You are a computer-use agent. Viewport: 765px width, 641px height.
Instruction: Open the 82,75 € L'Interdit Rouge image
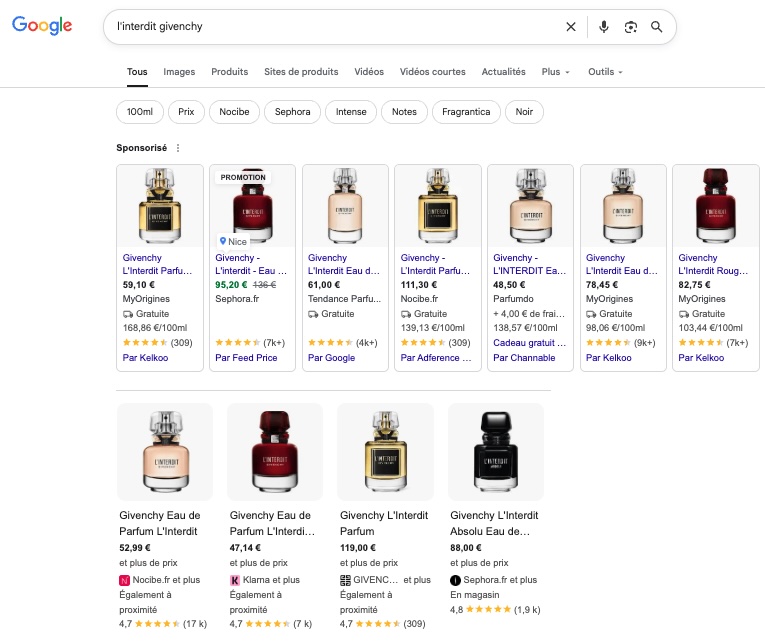coord(716,206)
